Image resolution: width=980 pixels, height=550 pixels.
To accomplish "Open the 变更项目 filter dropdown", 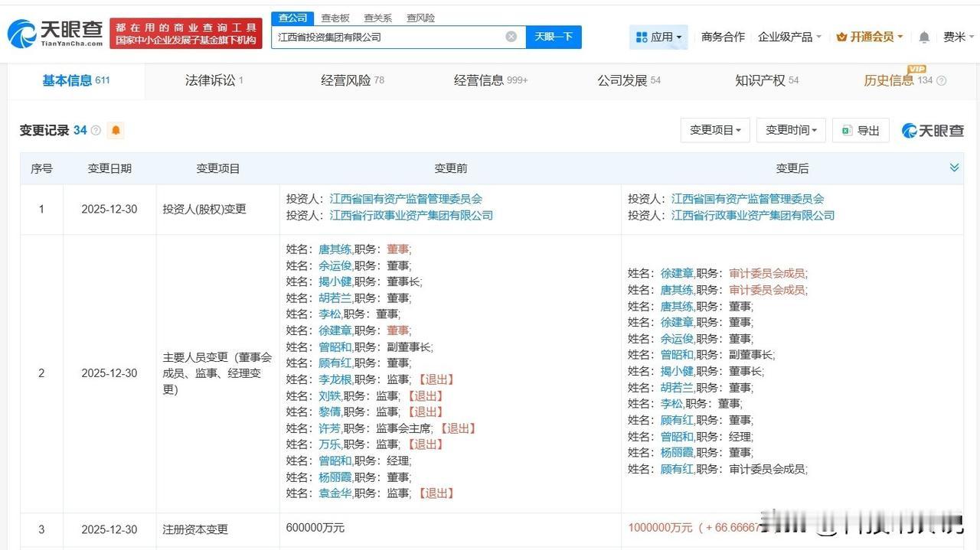I will click(x=714, y=130).
